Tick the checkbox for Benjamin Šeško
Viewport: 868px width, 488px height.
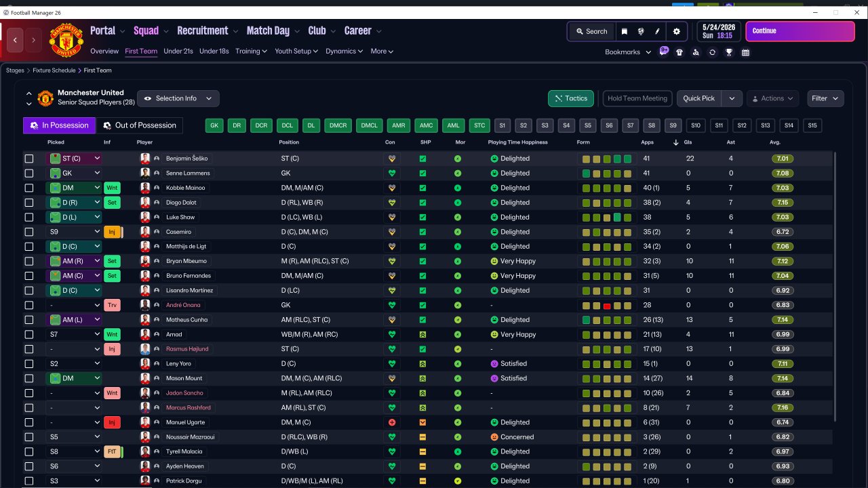coord(29,159)
